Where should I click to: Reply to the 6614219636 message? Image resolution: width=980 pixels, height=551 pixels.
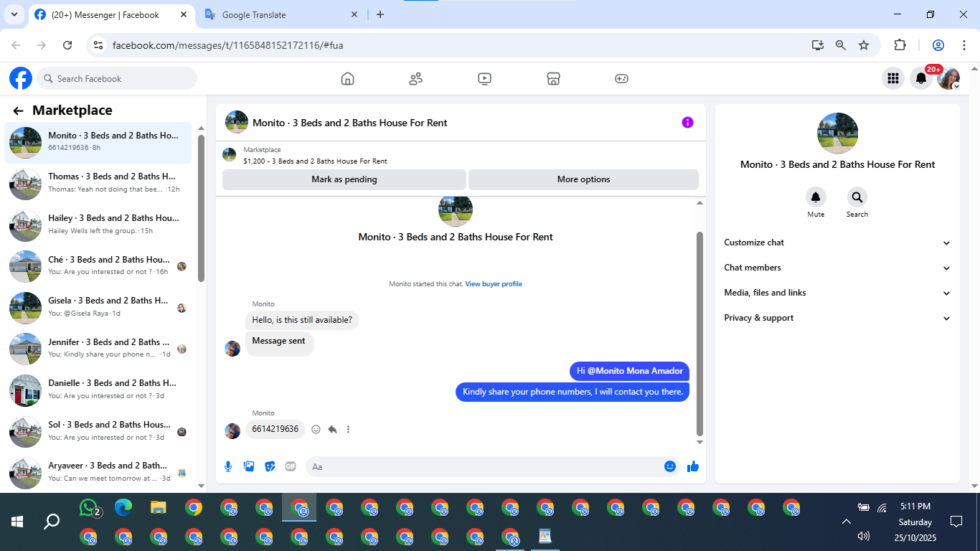point(332,429)
